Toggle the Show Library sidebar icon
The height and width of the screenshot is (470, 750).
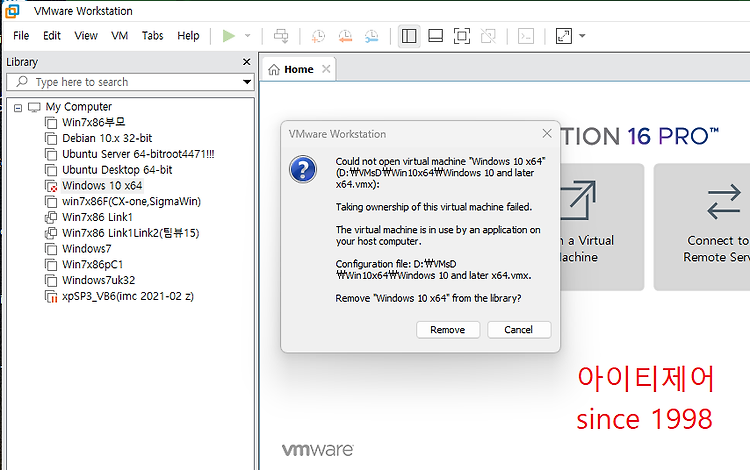coord(409,36)
